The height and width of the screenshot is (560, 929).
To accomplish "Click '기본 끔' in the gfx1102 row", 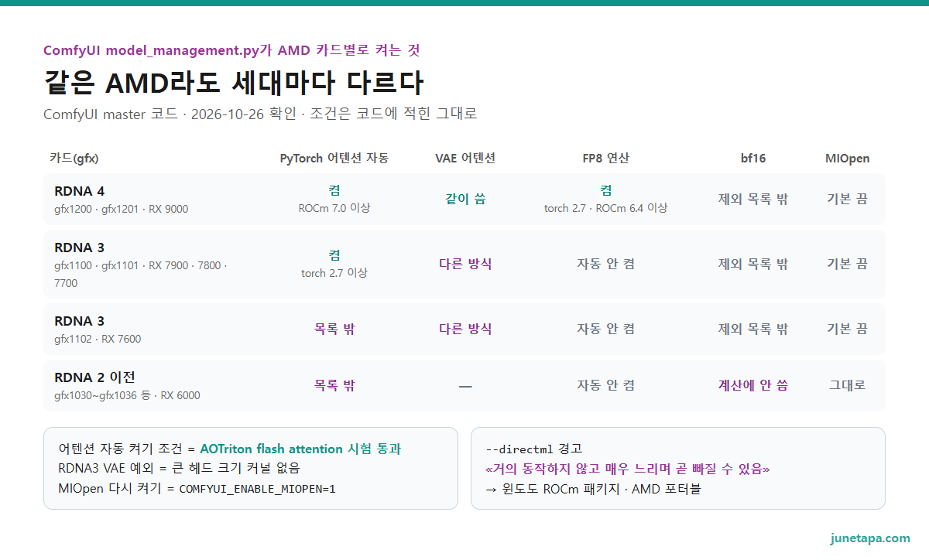I will tap(847, 329).
